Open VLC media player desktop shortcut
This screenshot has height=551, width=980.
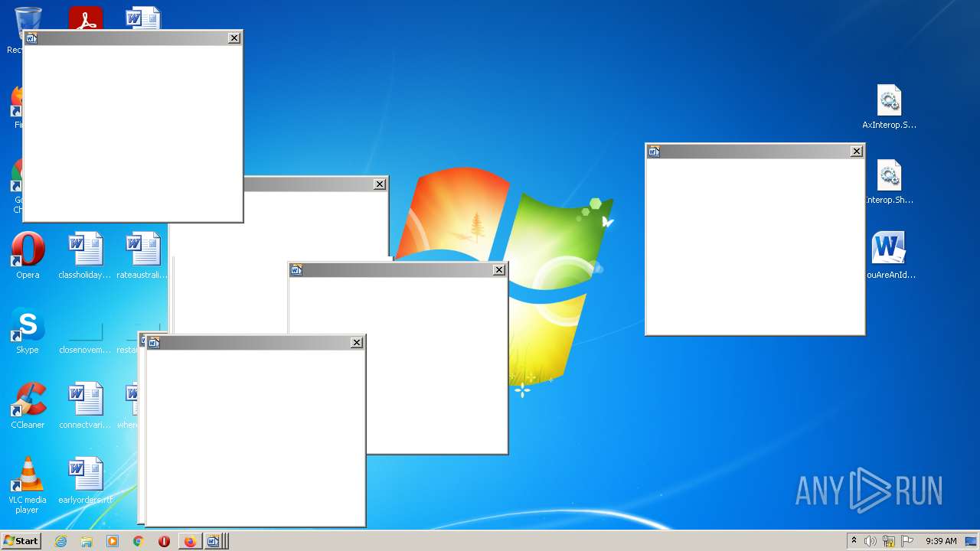pos(28,484)
